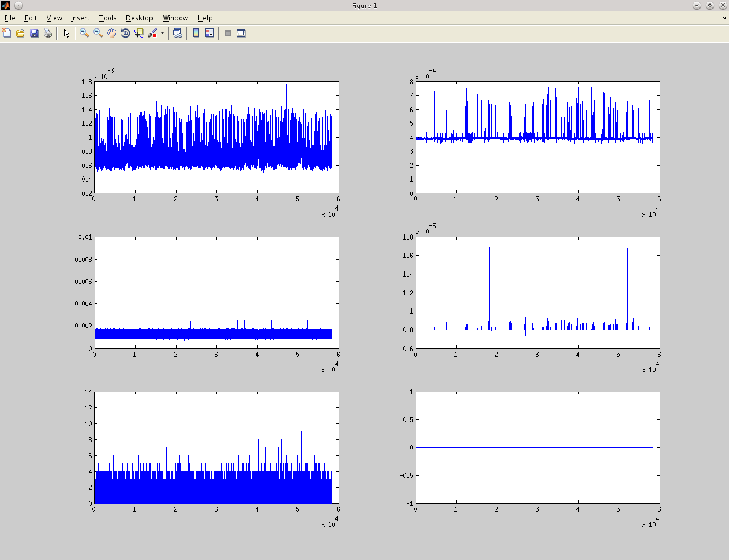Select the bottom-right flat zero-line plot
This screenshot has height=560, width=729.
(537, 447)
